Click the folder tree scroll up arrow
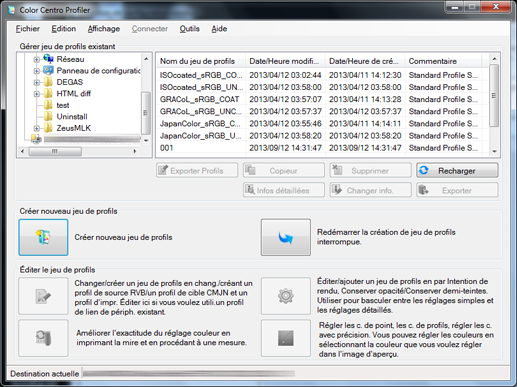The height and width of the screenshot is (387, 517). click(x=146, y=59)
